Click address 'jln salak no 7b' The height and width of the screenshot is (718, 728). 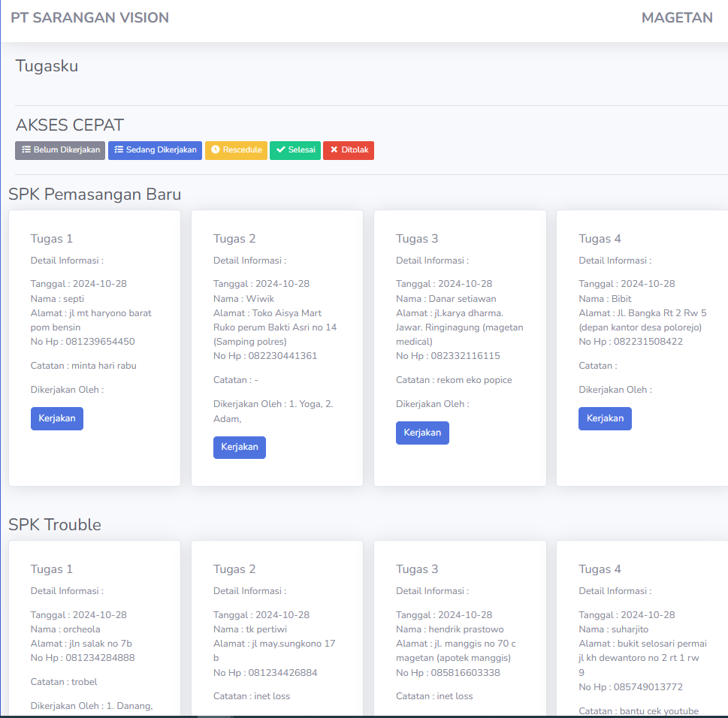[101, 644]
